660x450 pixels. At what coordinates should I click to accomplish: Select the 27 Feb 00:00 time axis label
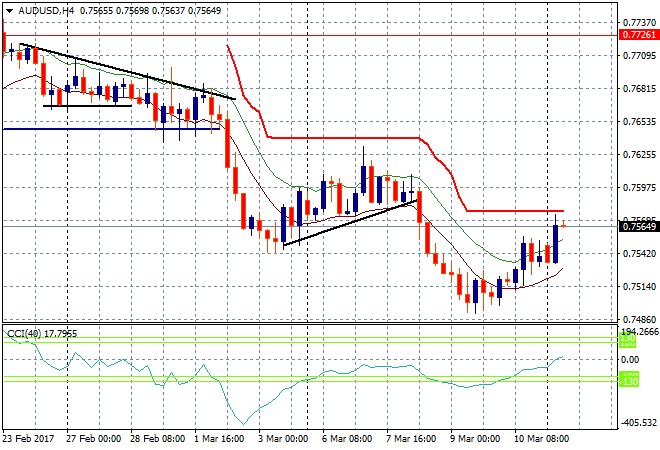coord(93,439)
